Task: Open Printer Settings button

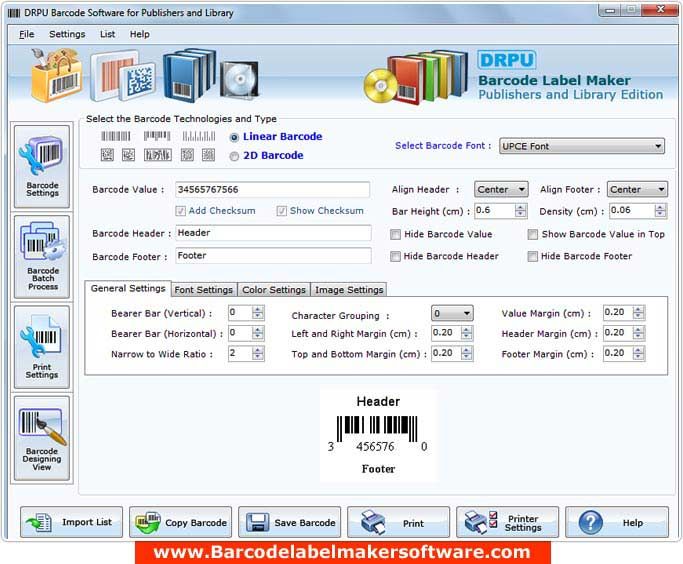Action: 507,522
